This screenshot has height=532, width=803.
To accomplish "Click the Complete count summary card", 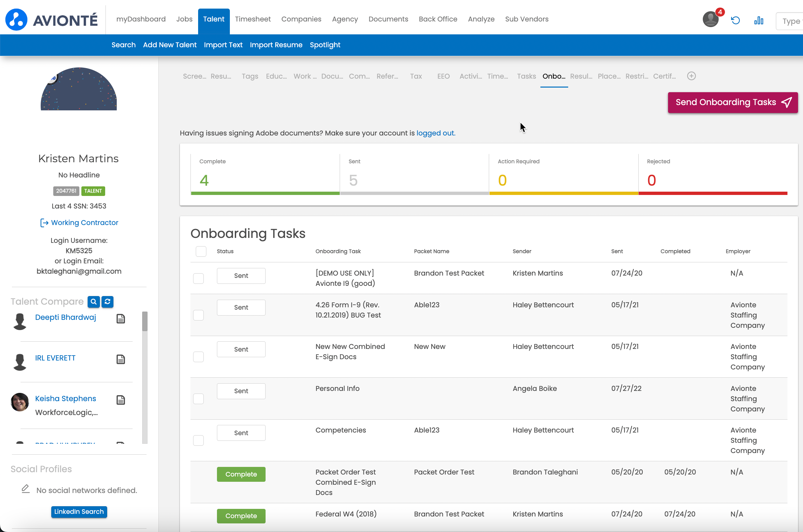I will pos(265,174).
